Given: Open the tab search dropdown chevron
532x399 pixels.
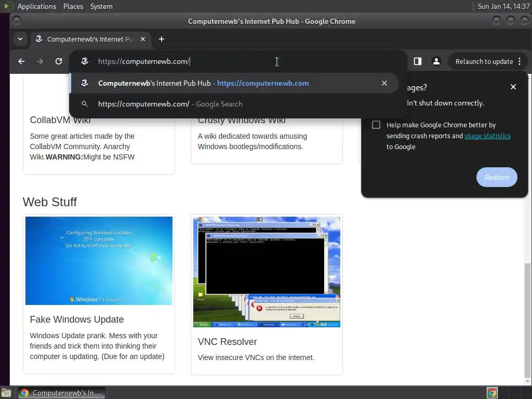Looking at the screenshot, I should click(x=20, y=39).
